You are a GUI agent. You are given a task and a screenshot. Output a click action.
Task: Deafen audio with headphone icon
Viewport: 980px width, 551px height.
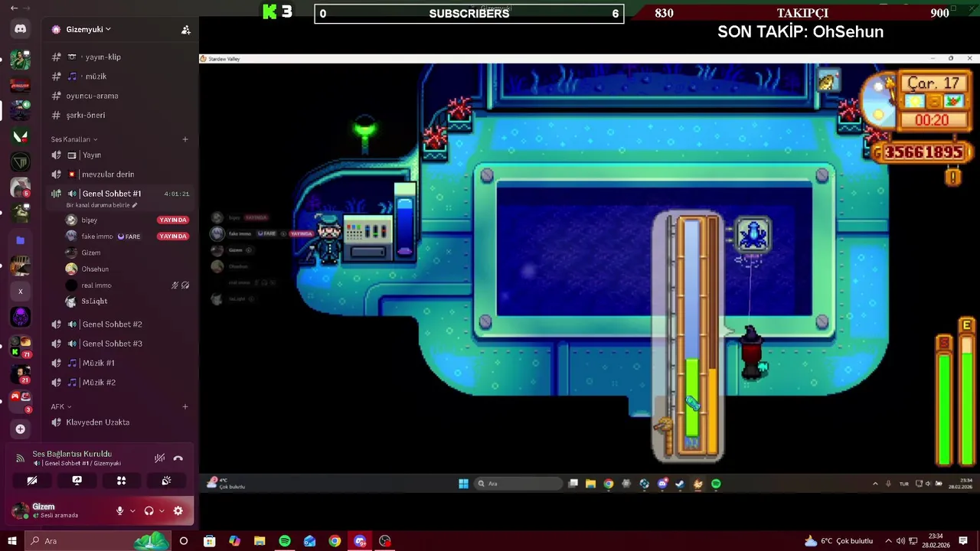149,510
